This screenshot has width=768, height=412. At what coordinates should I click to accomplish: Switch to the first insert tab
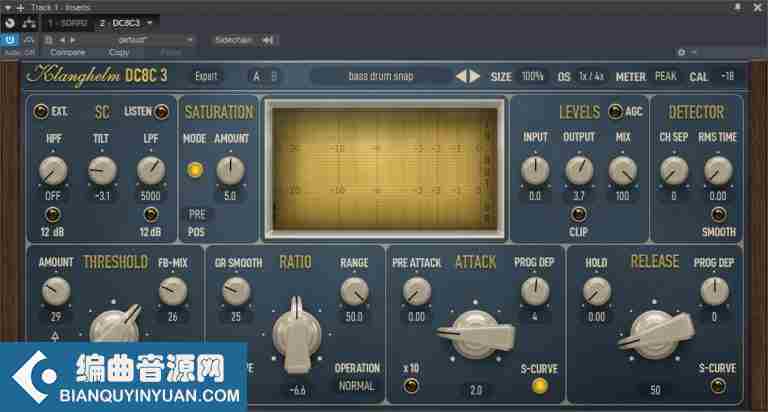[68, 23]
